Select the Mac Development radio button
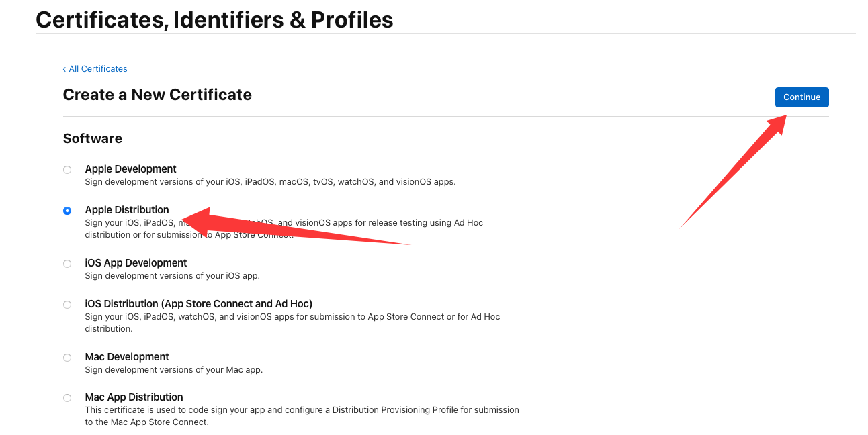 [x=67, y=358]
